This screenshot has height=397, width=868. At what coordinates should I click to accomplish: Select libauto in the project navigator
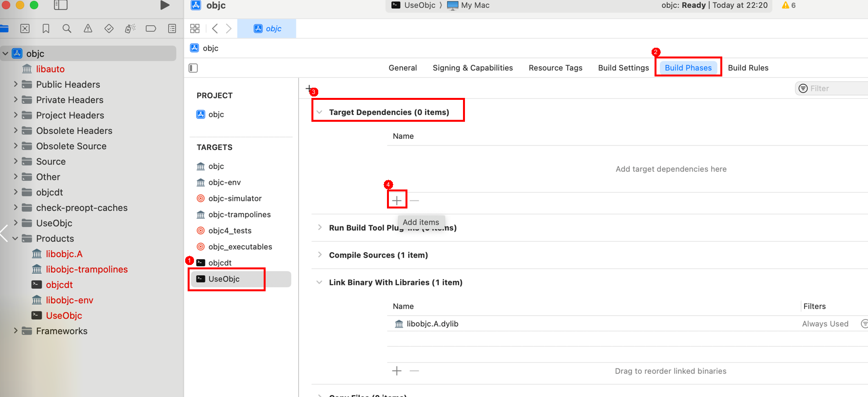pos(43,69)
